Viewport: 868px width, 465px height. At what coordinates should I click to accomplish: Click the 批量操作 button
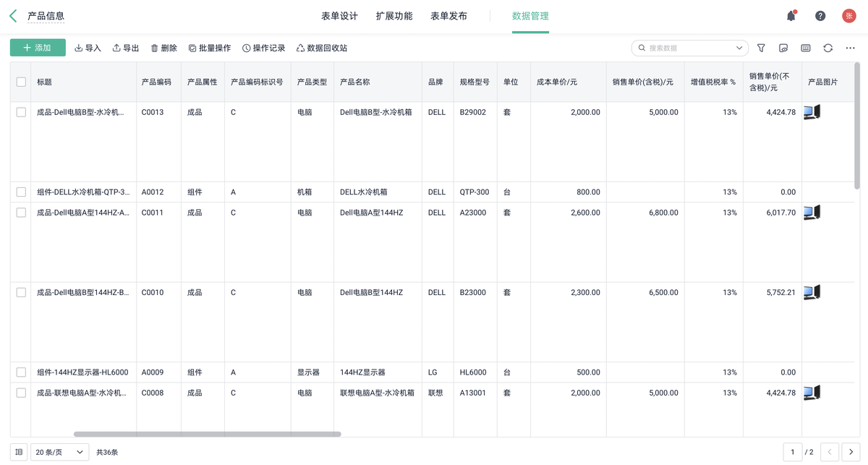point(209,48)
